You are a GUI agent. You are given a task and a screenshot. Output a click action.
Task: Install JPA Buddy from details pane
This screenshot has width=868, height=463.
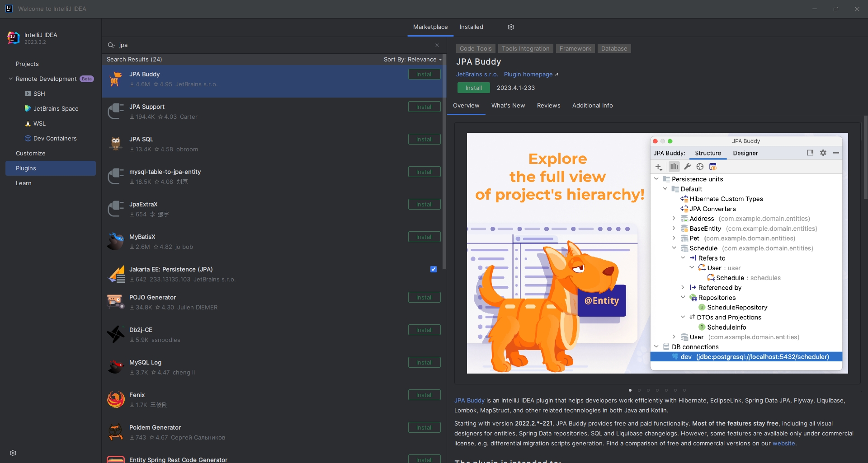[474, 88]
